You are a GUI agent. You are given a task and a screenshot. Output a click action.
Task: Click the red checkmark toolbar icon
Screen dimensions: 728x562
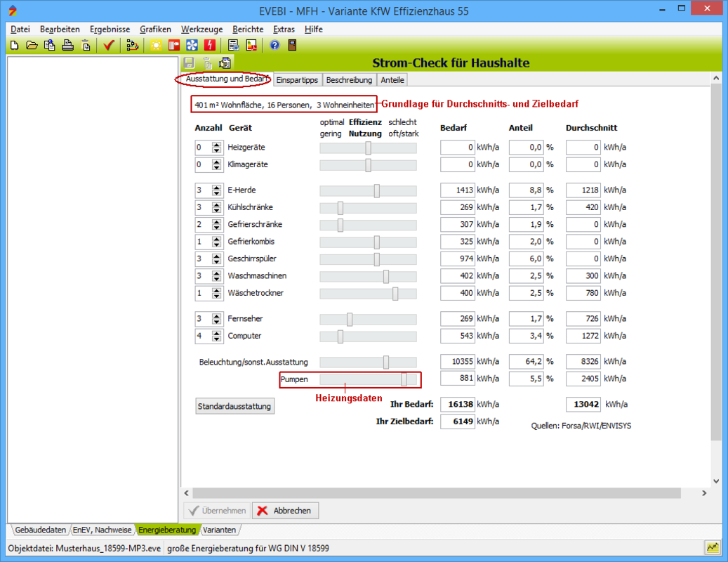pyautogui.click(x=109, y=46)
